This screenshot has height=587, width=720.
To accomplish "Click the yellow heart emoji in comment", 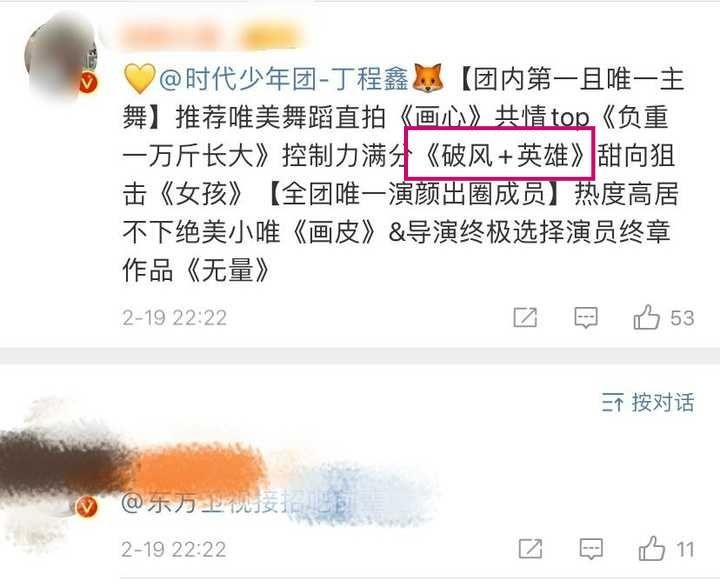I will [139, 79].
